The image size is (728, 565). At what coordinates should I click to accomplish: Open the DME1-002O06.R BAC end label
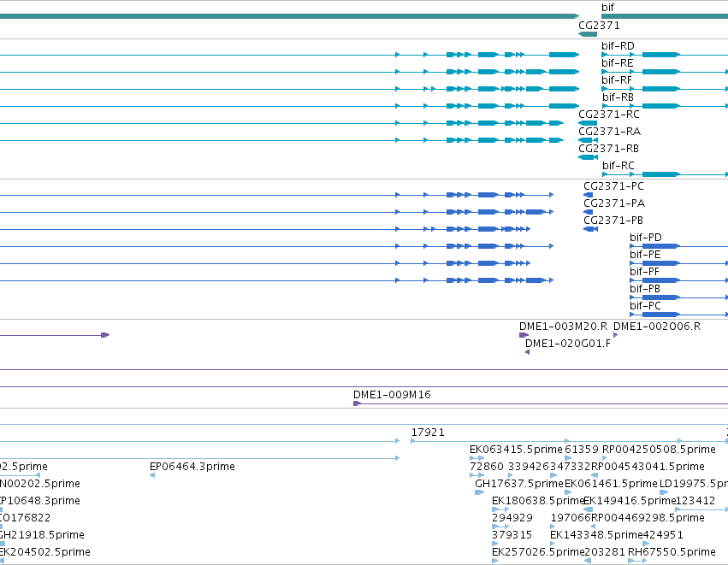[657, 327]
